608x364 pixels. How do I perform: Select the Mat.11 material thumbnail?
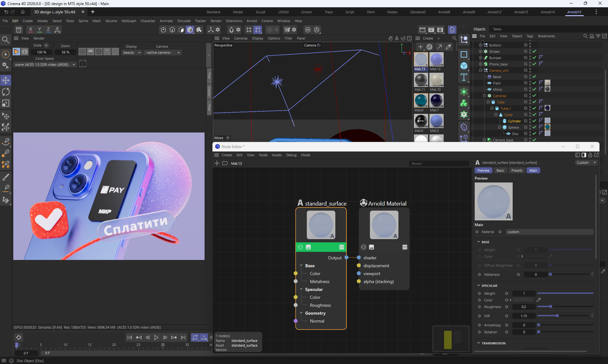[421, 80]
